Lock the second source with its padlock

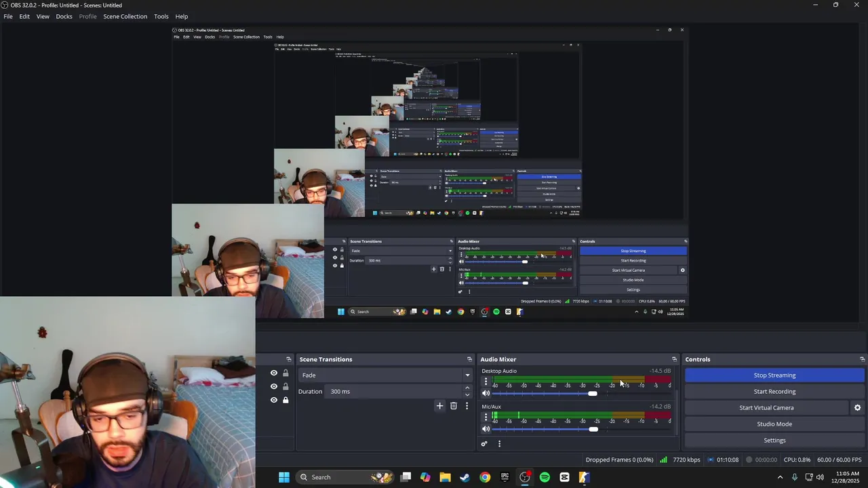tap(285, 386)
